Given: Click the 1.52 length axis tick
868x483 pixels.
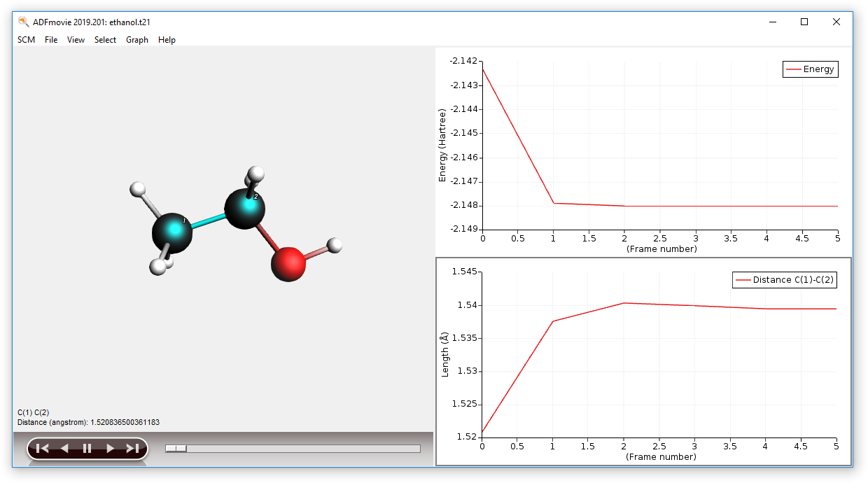Looking at the screenshot, I should (468, 437).
